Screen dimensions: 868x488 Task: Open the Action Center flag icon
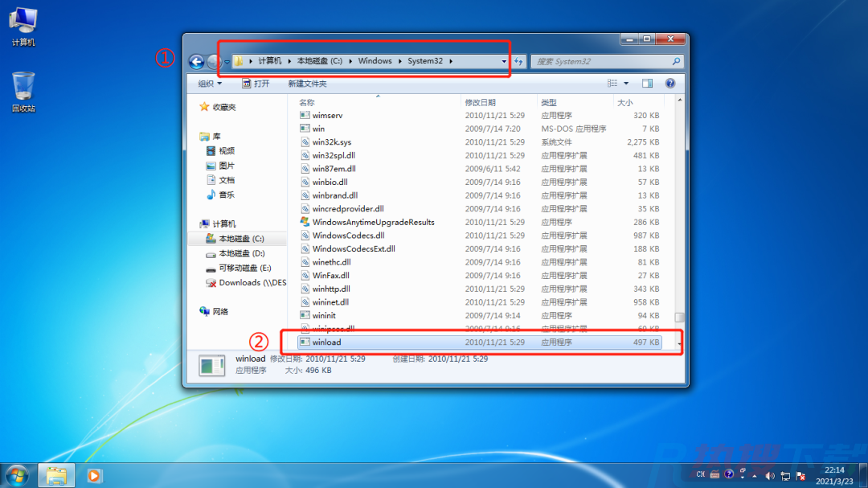click(x=800, y=476)
